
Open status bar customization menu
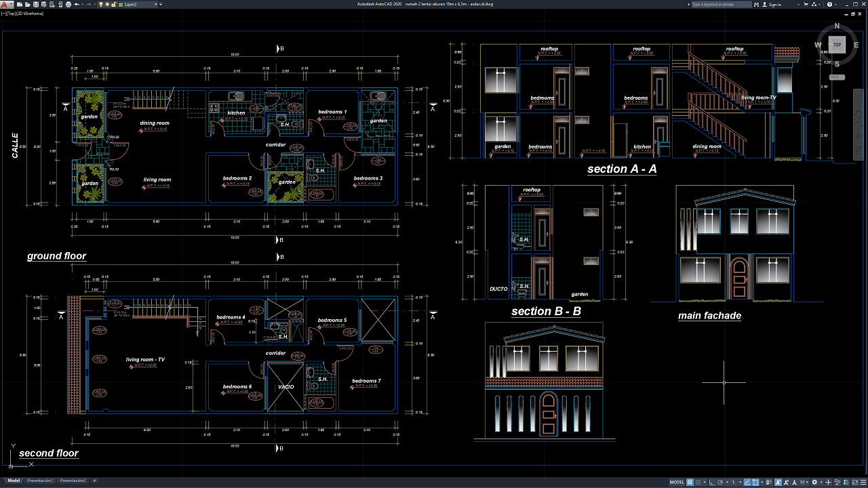point(863,482)
